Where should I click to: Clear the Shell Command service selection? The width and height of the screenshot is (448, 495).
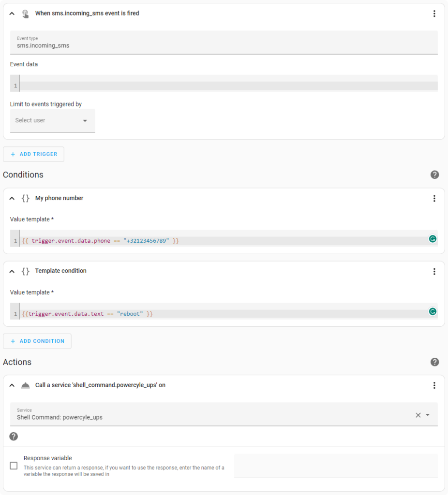418,415
